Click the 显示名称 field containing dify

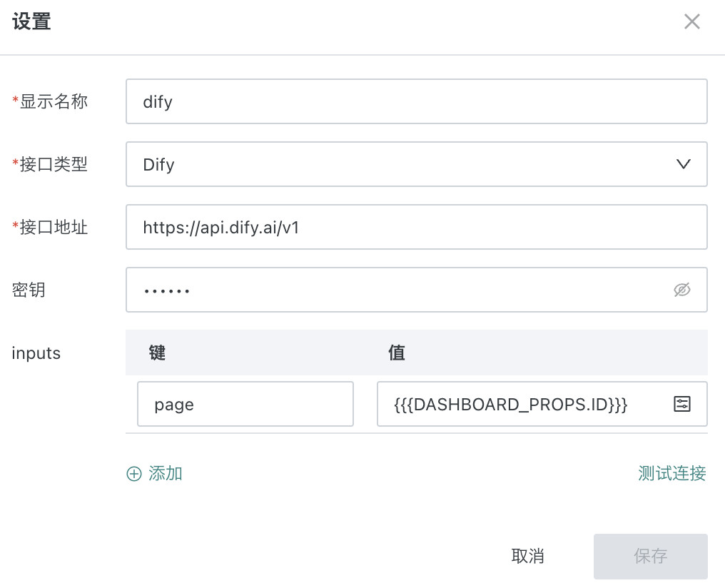[x=416, y=101]
